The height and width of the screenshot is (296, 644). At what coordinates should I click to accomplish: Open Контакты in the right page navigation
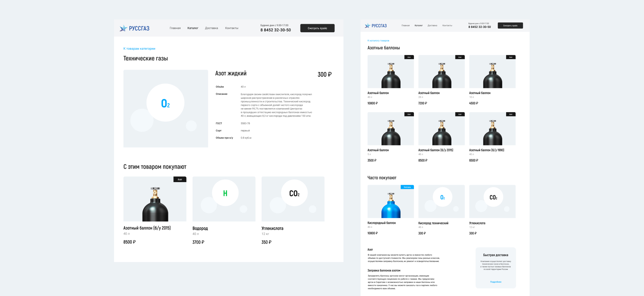tap(447, 26)
